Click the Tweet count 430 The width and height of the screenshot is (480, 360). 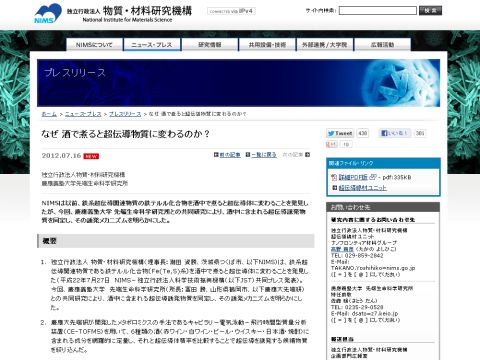pos(363,133)
